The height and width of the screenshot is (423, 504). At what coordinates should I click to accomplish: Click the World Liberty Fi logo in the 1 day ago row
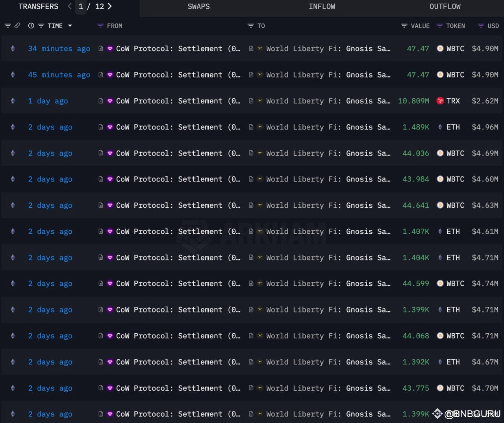[260, 101]
